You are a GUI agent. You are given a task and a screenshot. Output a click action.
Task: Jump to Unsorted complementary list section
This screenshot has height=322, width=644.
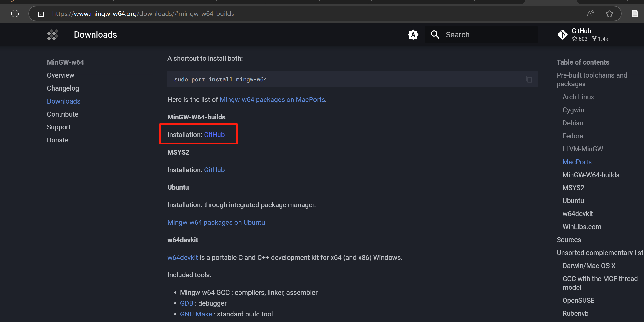(x=600, y=253)
